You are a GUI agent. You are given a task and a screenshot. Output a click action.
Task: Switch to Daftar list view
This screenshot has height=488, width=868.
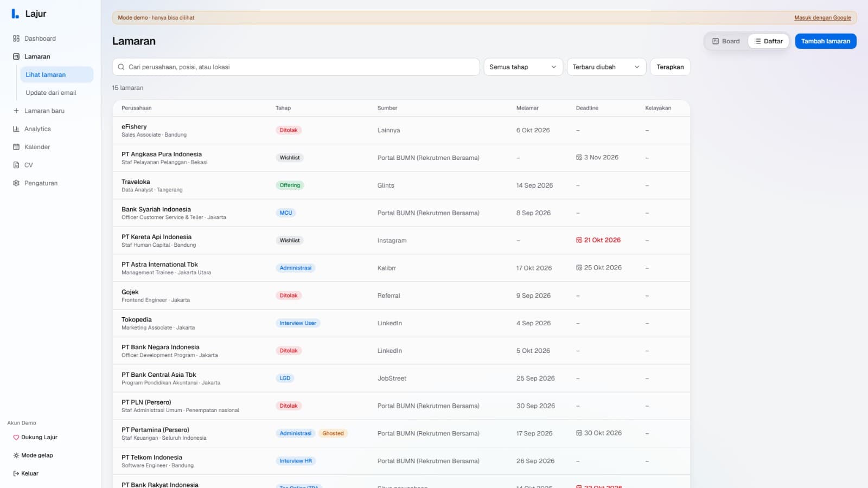[769, 41]
